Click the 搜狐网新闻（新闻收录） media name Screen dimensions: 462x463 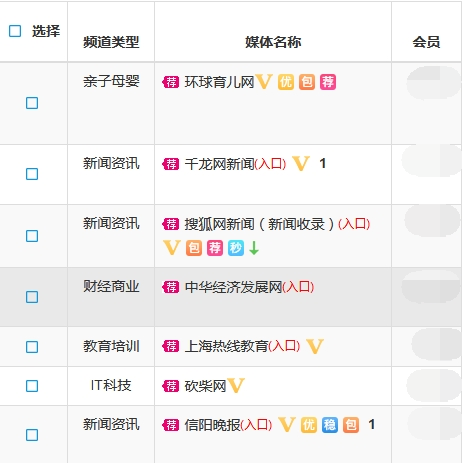click(x=259, y=224)
